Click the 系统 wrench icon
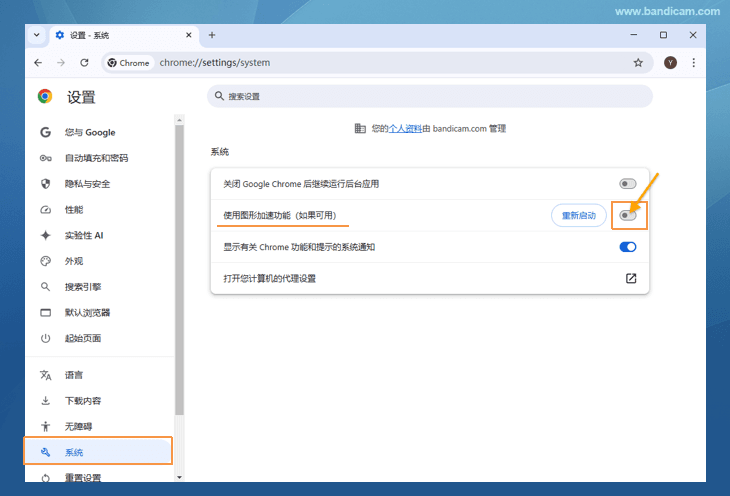 coord(45,452)
